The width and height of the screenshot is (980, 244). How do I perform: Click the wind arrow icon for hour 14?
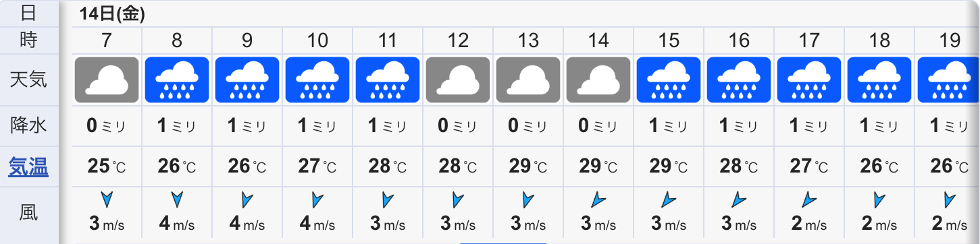[x=598, y=200]
